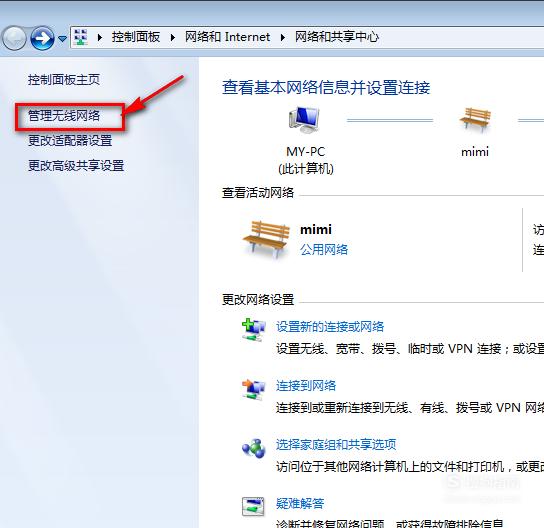
Task: Open 连接到网络 link
Action: [x=306, y=386]
